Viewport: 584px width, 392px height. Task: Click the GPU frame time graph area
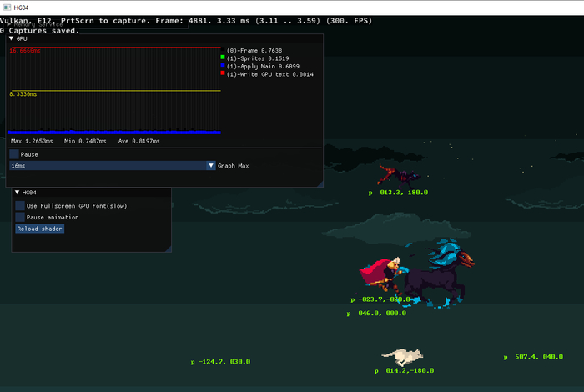pos(113,90)
